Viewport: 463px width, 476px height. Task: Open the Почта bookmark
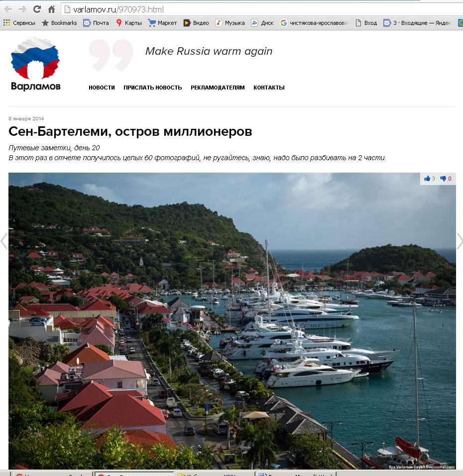click(x=96, y=23)
